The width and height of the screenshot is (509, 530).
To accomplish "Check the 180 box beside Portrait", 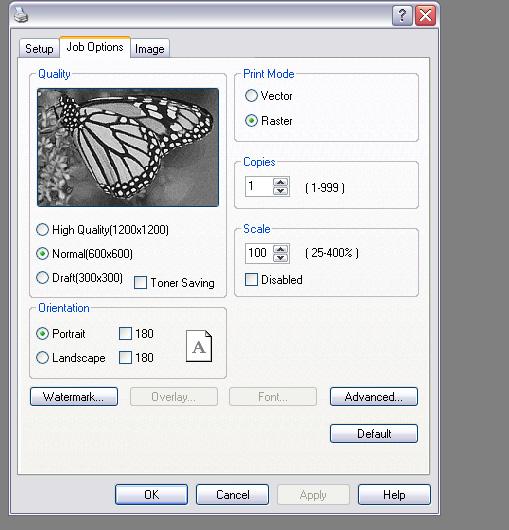I will coord(125,334).
